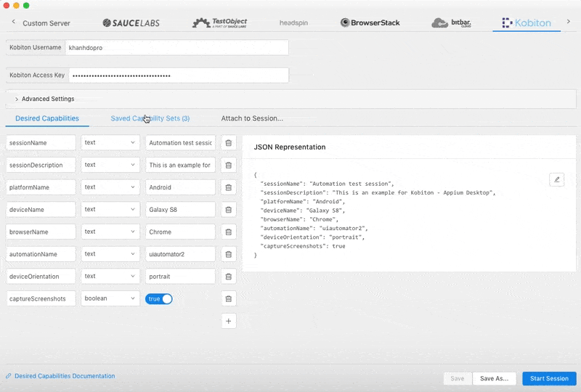Toggle the captureScreenshots switch off
The image size is (581, 392).
pyautogui.click(x=159, y=299)
